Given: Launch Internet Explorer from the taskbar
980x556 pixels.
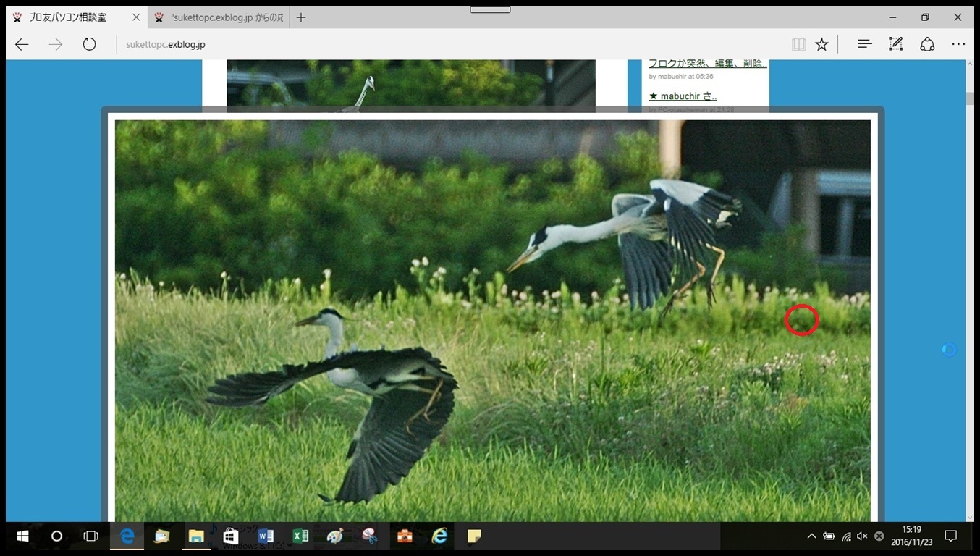Looking at the screenshot, I should point(439,536).
